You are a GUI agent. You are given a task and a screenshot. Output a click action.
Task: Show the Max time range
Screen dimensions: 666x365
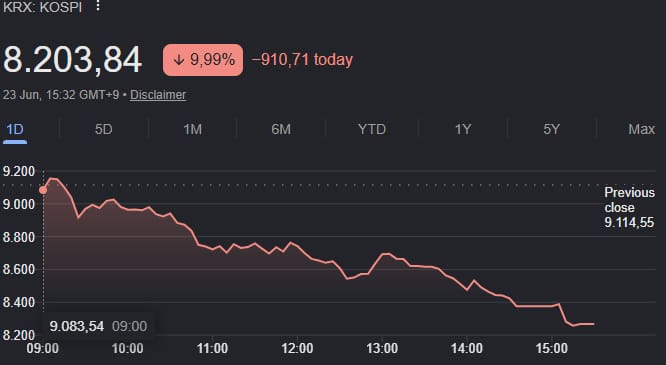[x=641, y=129]
